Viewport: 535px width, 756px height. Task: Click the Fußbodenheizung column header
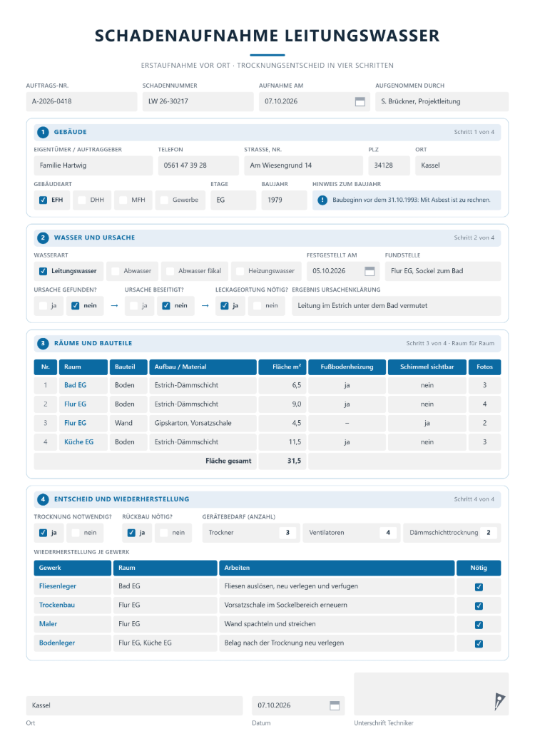(347, 367)
